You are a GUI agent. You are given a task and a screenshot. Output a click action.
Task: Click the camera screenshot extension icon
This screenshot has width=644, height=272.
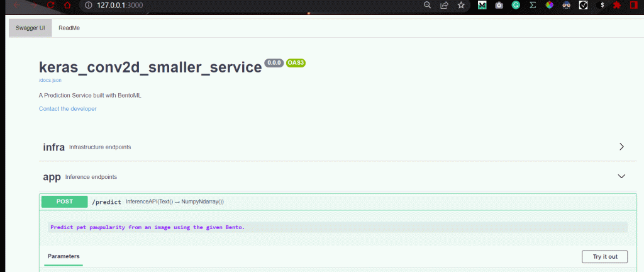point(499,5)
